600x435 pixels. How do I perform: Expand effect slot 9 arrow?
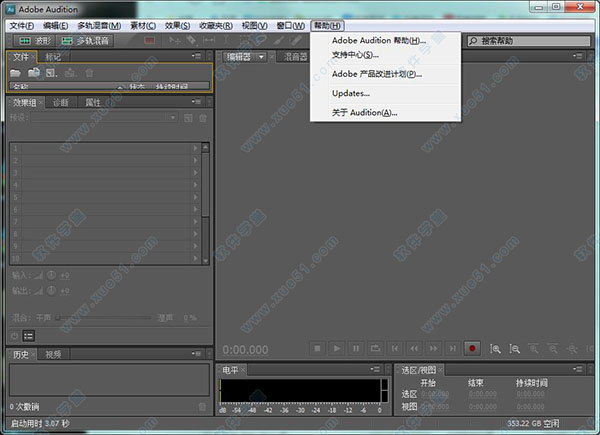(195, 246)
